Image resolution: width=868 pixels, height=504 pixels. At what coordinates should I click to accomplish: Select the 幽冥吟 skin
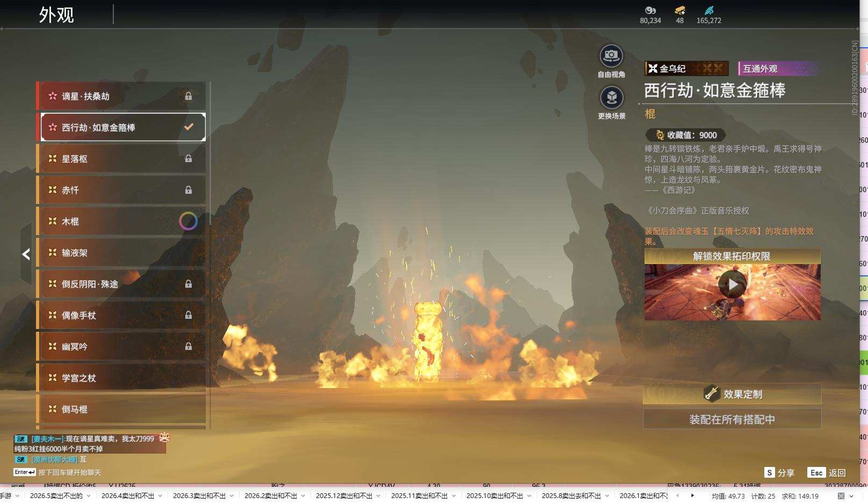[121, 347]
